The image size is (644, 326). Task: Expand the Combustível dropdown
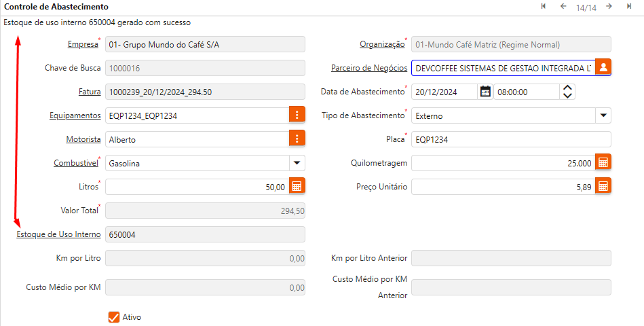297,163
